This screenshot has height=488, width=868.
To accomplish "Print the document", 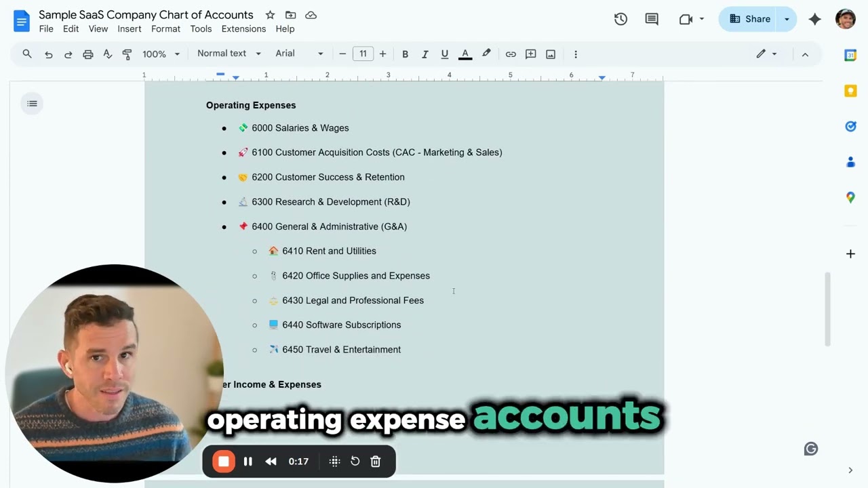I will [x=87, y=54].
